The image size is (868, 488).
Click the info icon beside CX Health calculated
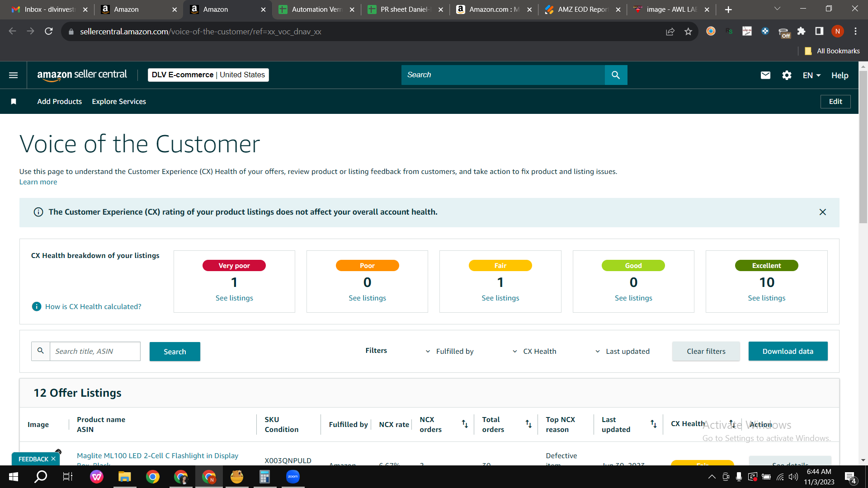[37, 307]
